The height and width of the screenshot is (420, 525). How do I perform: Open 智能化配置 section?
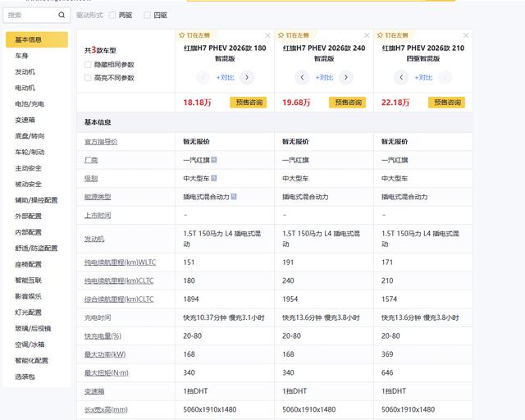(31, 360)
